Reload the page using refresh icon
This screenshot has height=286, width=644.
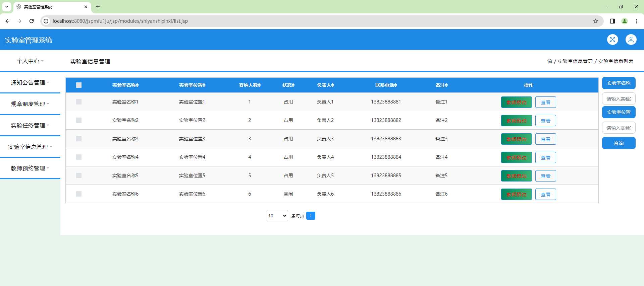32,21
